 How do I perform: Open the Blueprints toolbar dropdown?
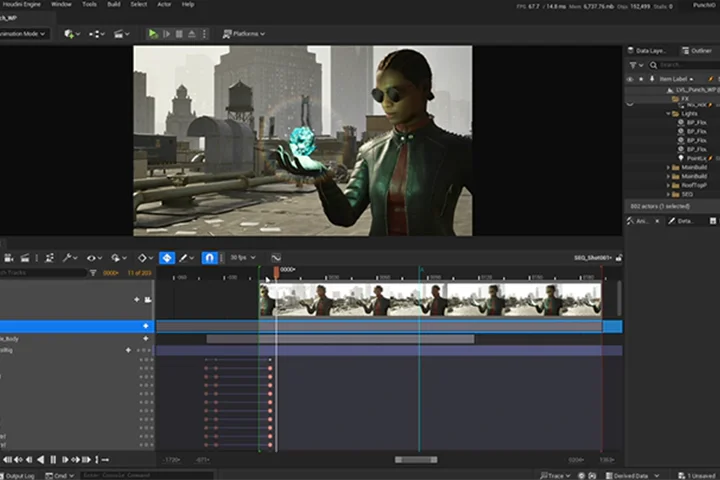pos(96,34)
